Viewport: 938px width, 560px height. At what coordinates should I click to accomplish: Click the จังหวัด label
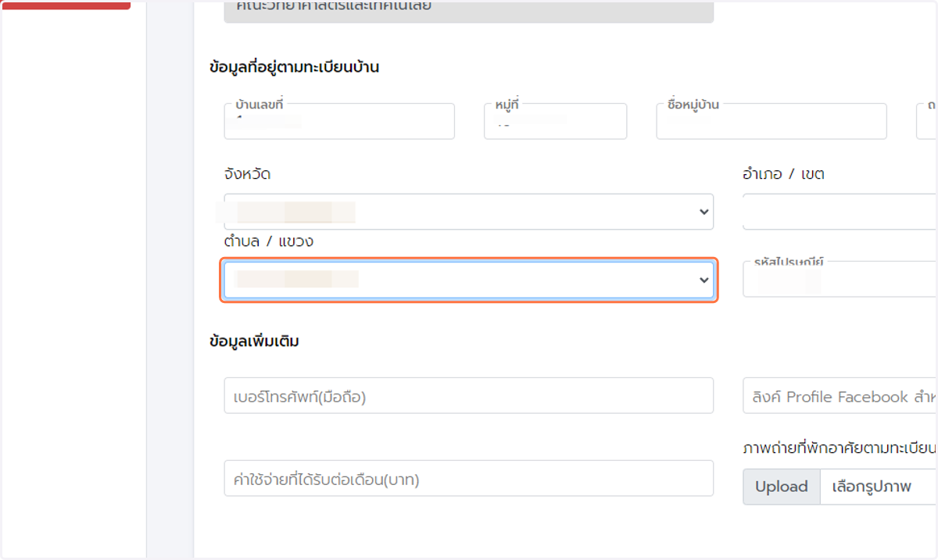pyautogui.click(x=247, y=174)
